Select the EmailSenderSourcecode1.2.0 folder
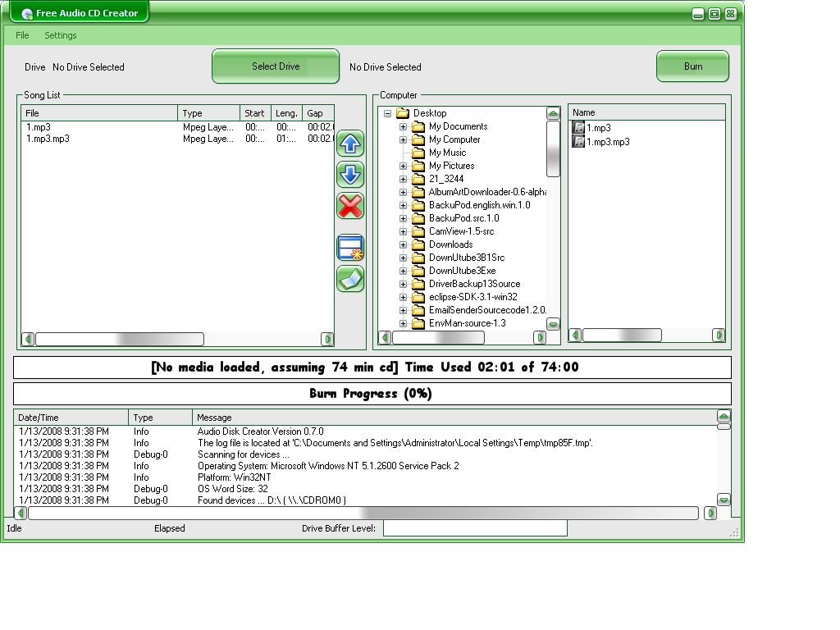Image resolution: width=840 pixels, height=630 pixels. pos(487,310)
